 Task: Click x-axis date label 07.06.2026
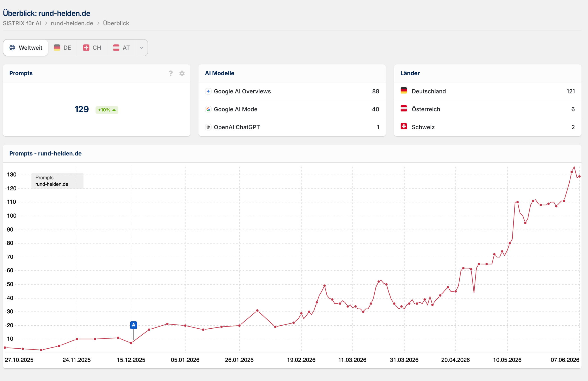pyautogui.click(x=565, y=360)
